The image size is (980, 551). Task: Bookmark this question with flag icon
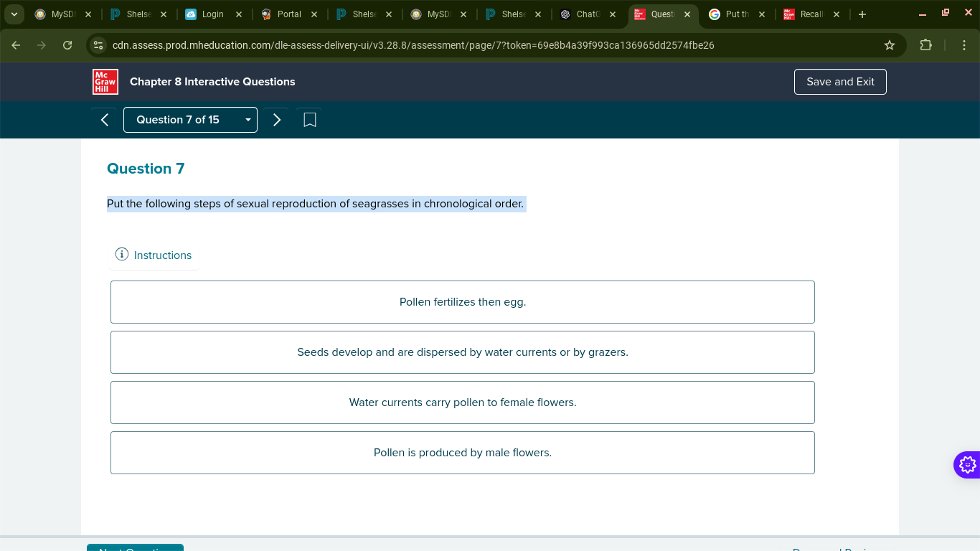[x=310, y=120]
